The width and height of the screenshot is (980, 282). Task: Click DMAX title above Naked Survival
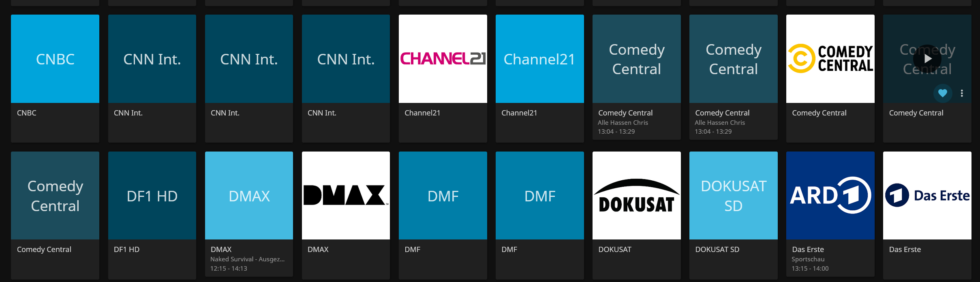(x=221, y=249)
